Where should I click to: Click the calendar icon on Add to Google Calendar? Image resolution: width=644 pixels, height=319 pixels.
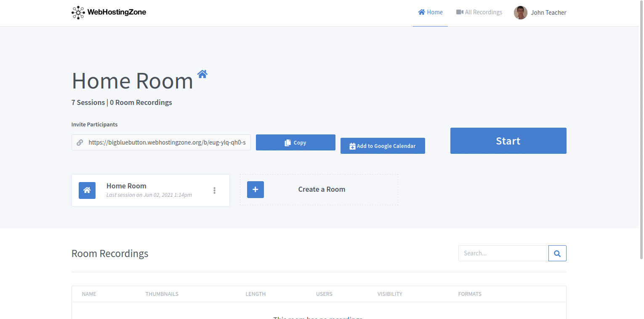click(x=352, y=145)
